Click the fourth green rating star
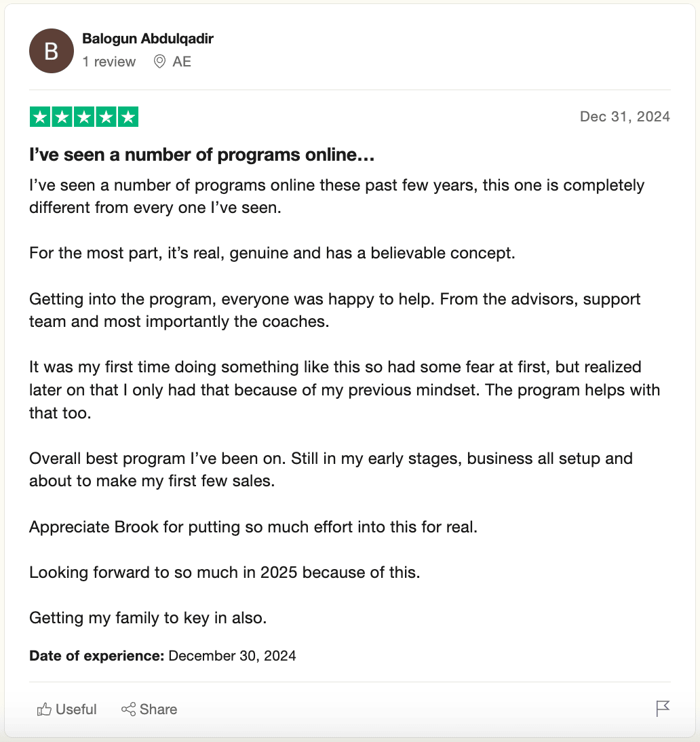Viewport: 700px width, 742px height. coord(106,117)
